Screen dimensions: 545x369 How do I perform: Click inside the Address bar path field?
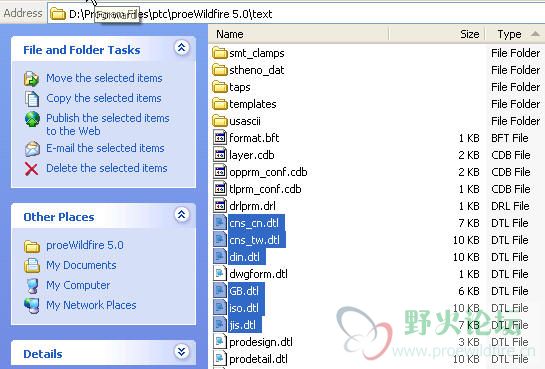(295, 14)
